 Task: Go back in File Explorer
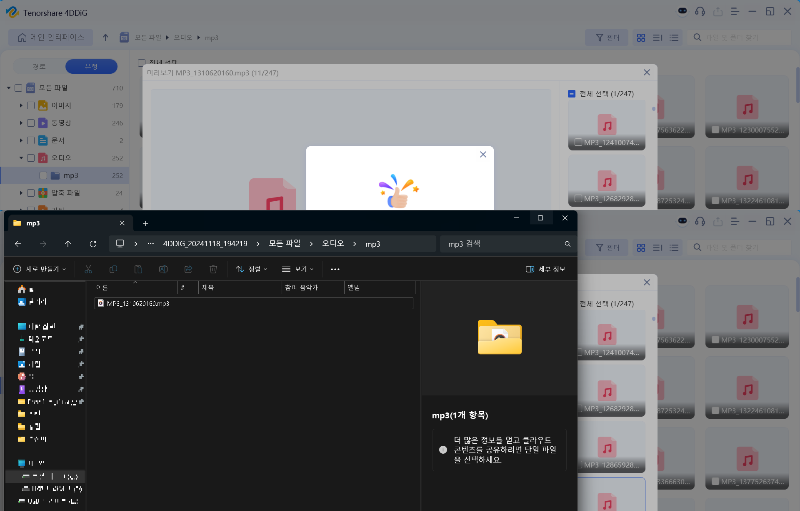tap(18, 244)
